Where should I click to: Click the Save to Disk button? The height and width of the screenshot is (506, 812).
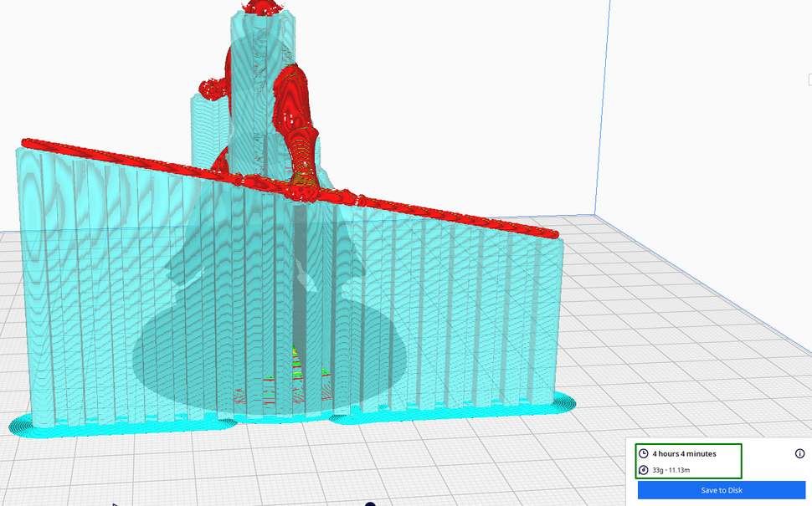722,491
